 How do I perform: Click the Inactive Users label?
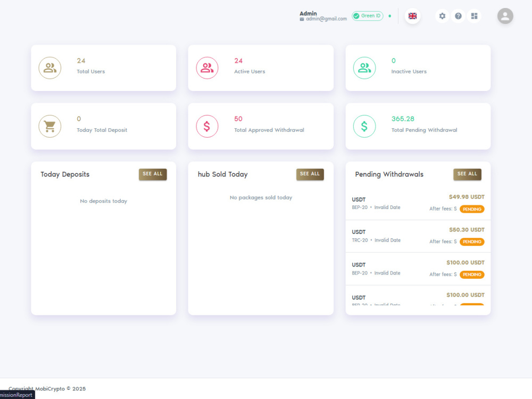point(409,72)
